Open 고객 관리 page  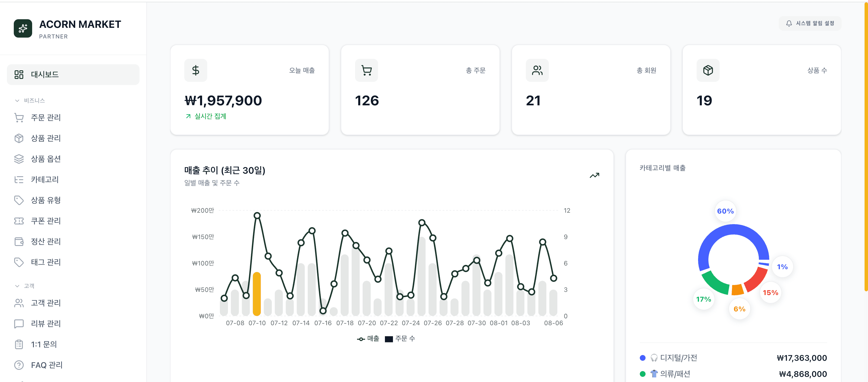tap(73, 303)
